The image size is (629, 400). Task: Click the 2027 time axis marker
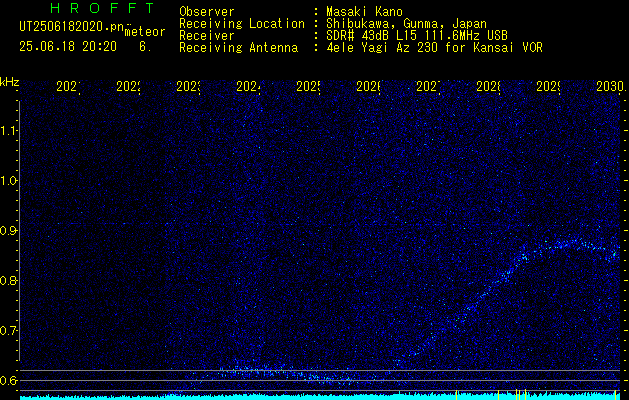(x=428, y=87)
